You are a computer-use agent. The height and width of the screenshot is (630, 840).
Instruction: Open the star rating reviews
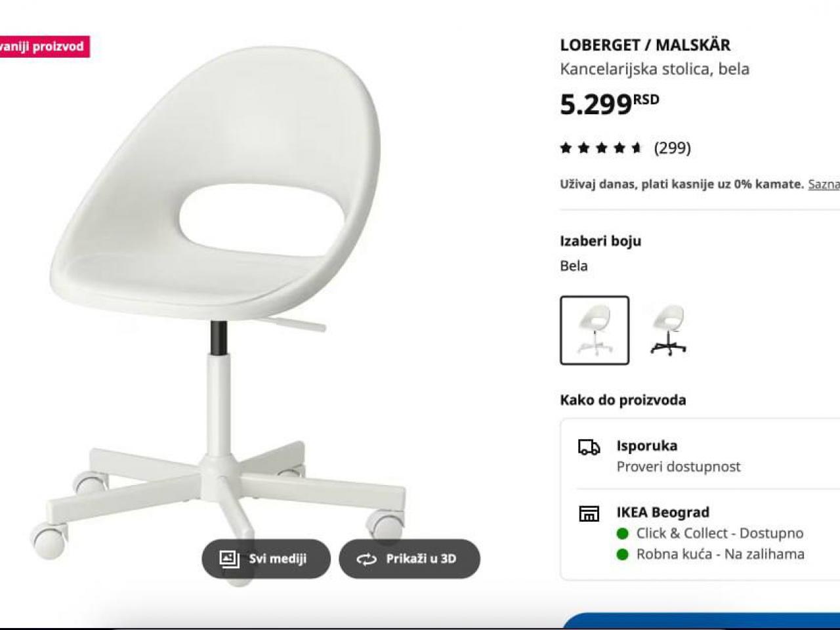600,148
